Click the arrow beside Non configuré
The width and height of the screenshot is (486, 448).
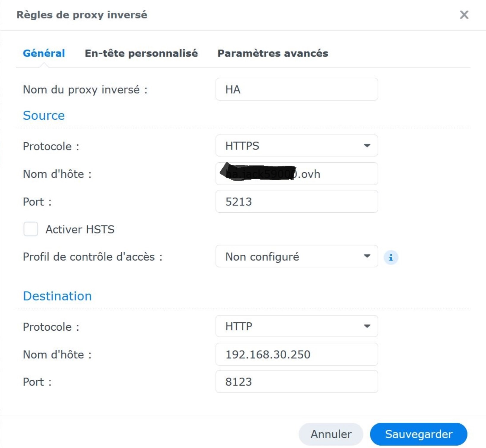[x=367, y=256]
